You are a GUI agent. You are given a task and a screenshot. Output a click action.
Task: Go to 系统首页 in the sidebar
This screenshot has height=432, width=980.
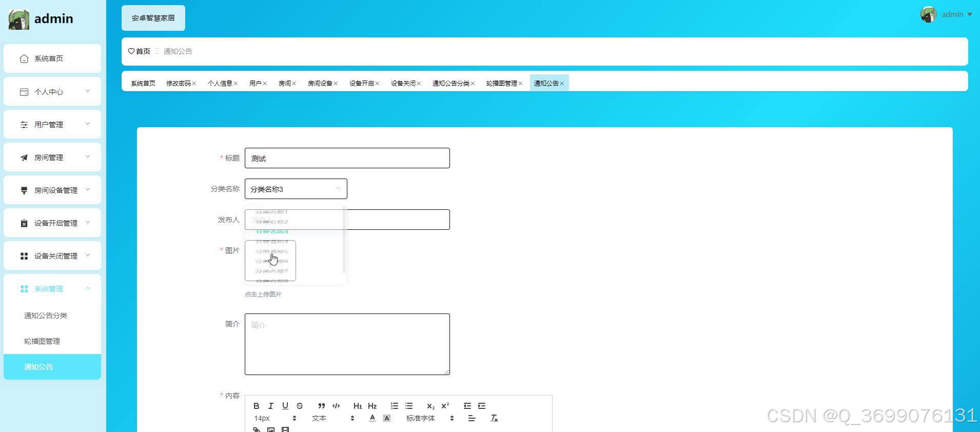pos(52,58)
